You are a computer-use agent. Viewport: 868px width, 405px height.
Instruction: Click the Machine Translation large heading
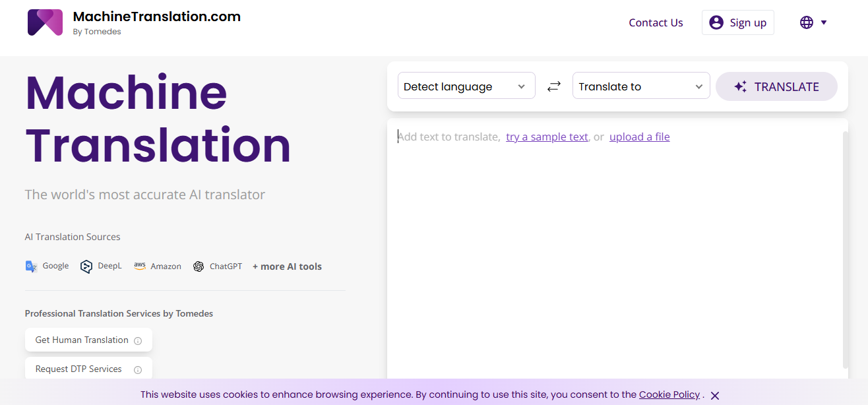pos(158,119)
